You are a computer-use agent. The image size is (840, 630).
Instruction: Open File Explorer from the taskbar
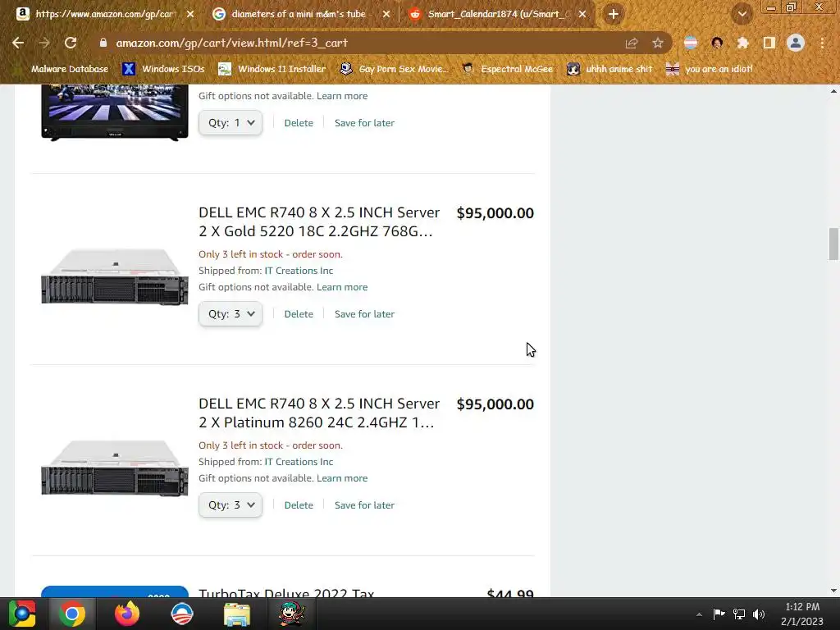click(237, 614)
